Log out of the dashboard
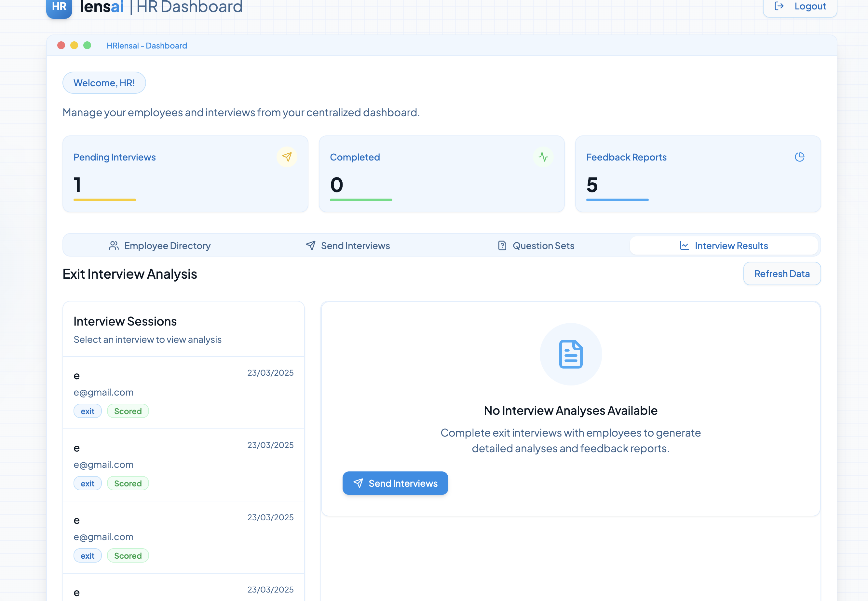This screenshot has height=601, width=868. pos(800,7)
